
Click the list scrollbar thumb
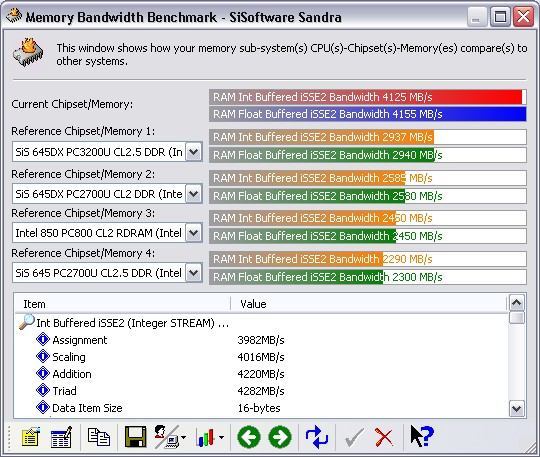(517, 318)
